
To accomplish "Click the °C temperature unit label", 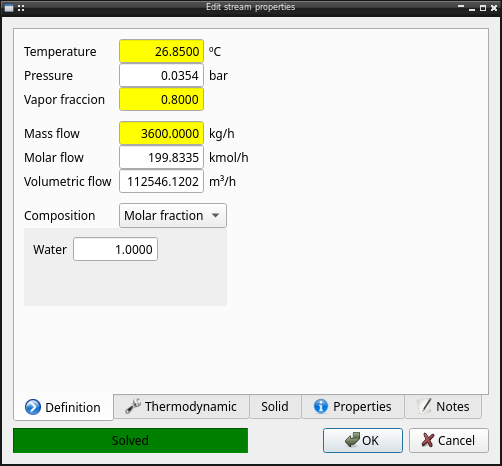I will pyautogui.click(x=215, y=52).
